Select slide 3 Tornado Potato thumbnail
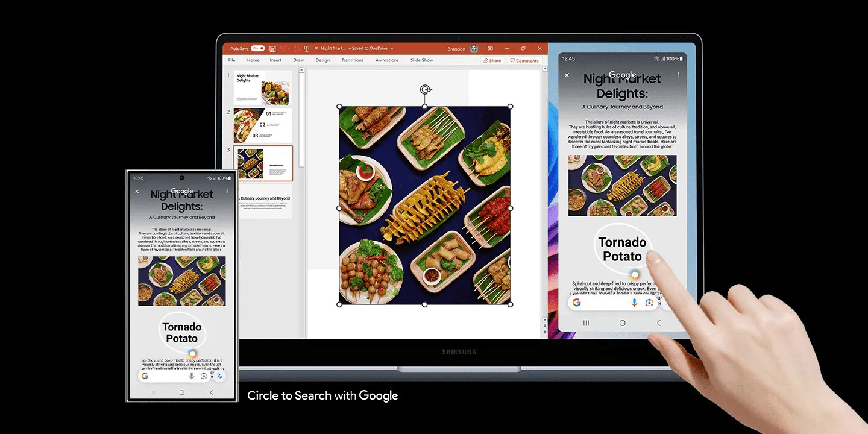 pos(263,163)
